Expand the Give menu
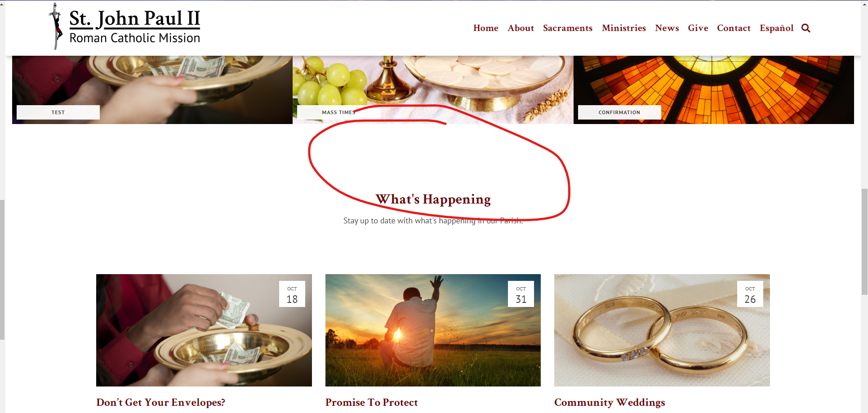 pos(698,28)
